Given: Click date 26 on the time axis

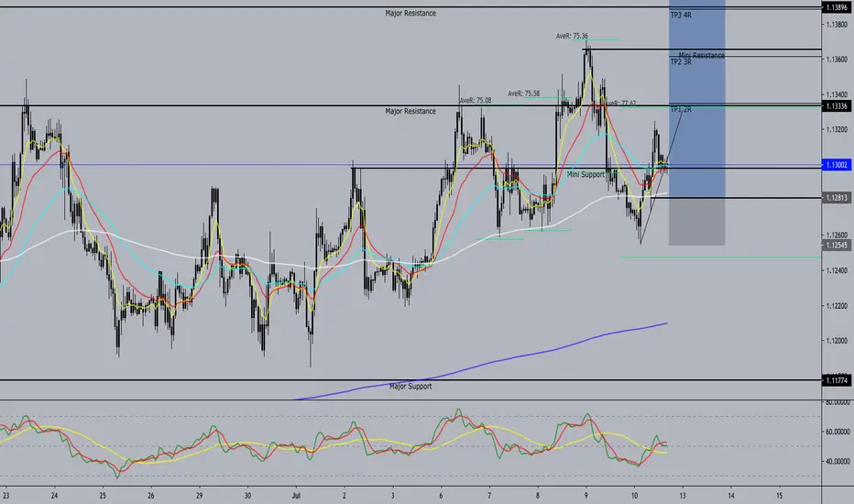Looking at the screenshot, I should click(151, 496).
